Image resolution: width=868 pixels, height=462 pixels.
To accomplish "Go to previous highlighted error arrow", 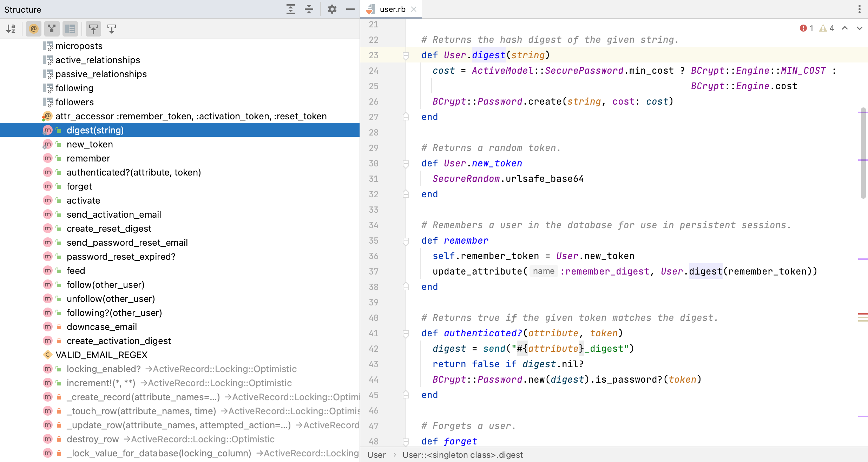I will (x=845, y=28).
